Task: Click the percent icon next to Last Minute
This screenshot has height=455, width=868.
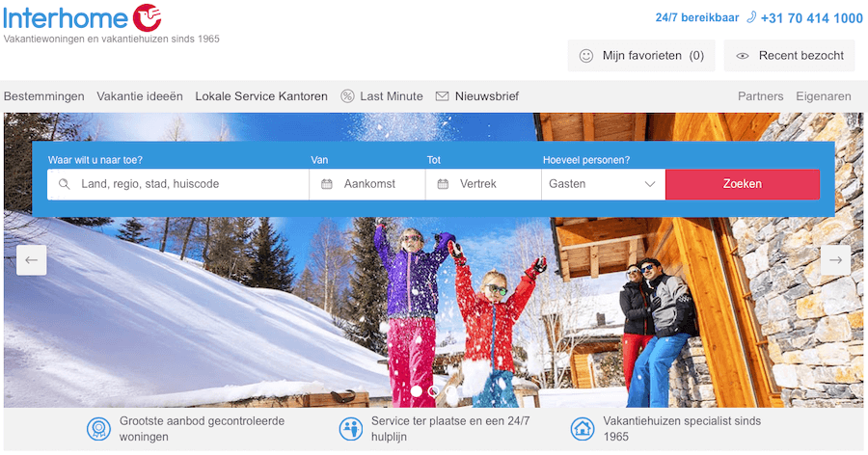Action: pos(347,96)
